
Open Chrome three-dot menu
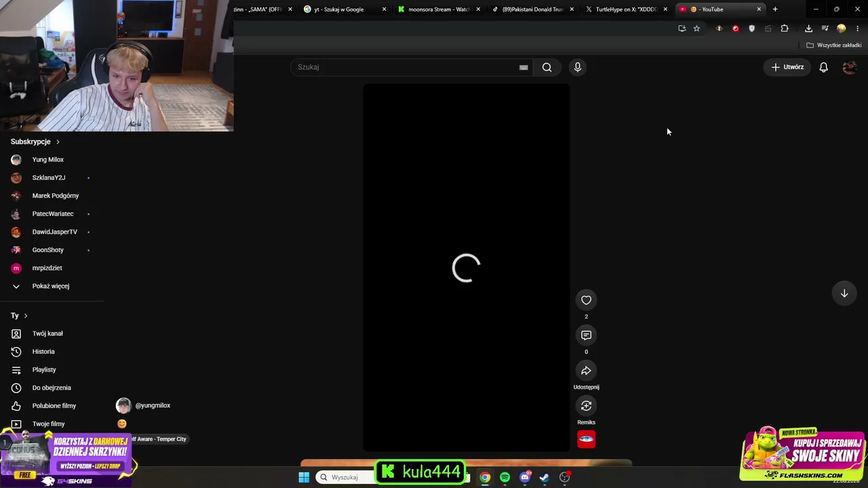(x=858, y=28)
